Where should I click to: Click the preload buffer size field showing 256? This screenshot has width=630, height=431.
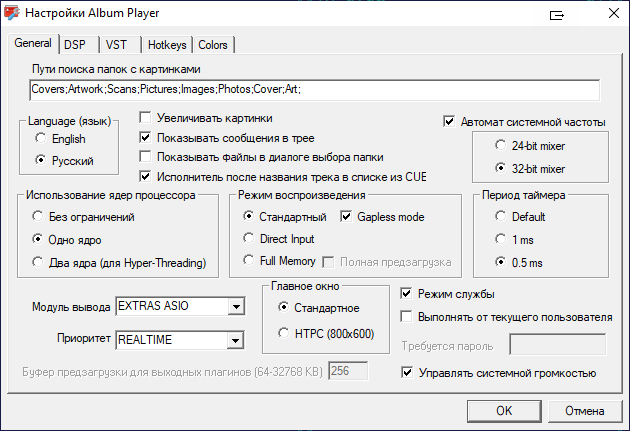pyautogui.click(x=348, y=371)
